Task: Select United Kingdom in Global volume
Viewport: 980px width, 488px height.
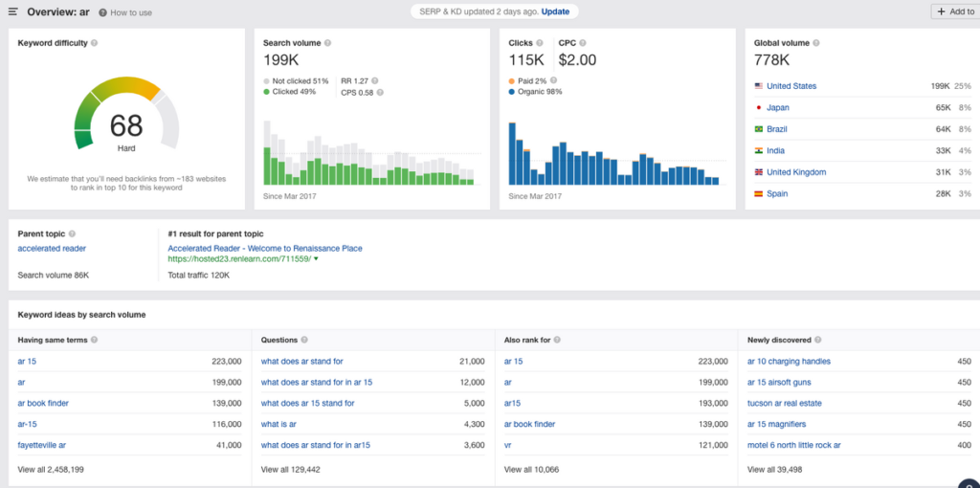Action: coord(796,172)
